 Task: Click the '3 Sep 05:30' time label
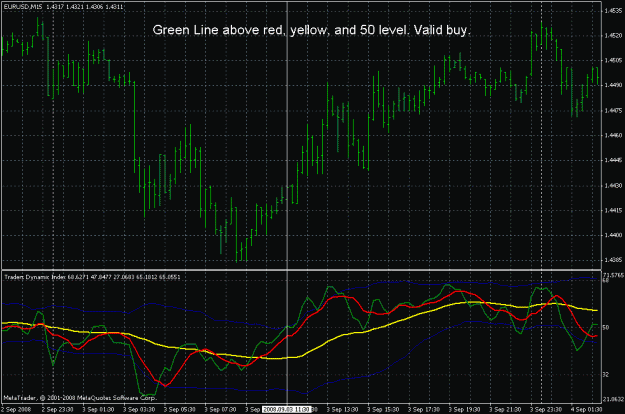tap(179, 410)
